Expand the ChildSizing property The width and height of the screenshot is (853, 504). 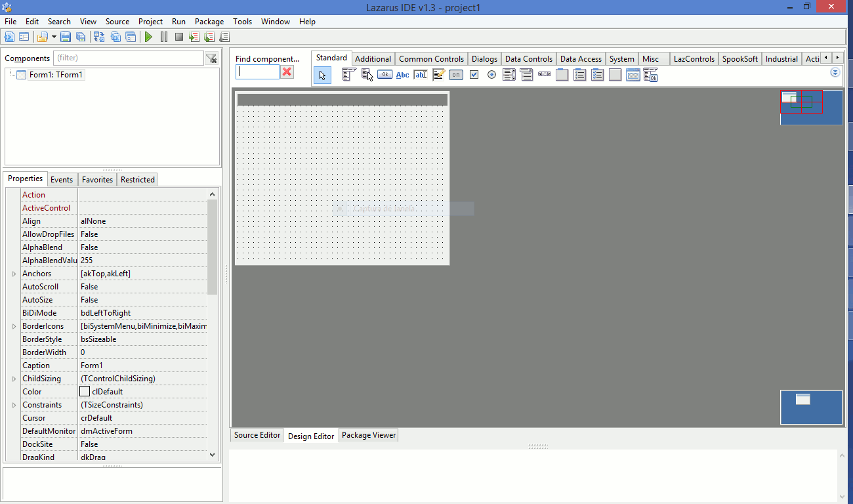[14, 379]
